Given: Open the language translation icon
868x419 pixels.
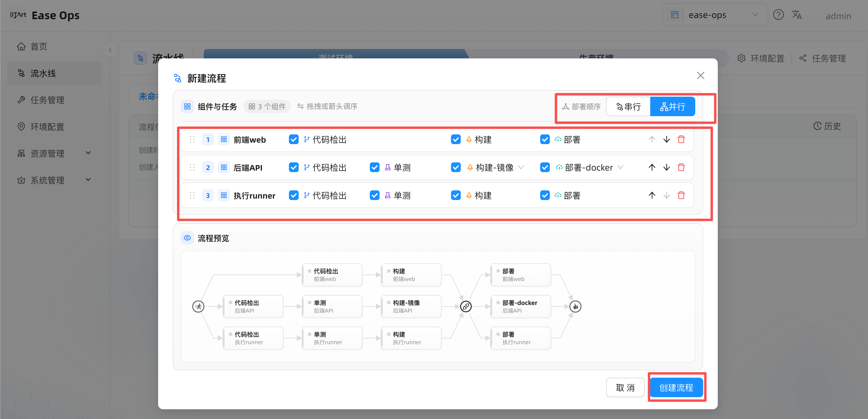Looking at the screenshot, I should (797, 15).
